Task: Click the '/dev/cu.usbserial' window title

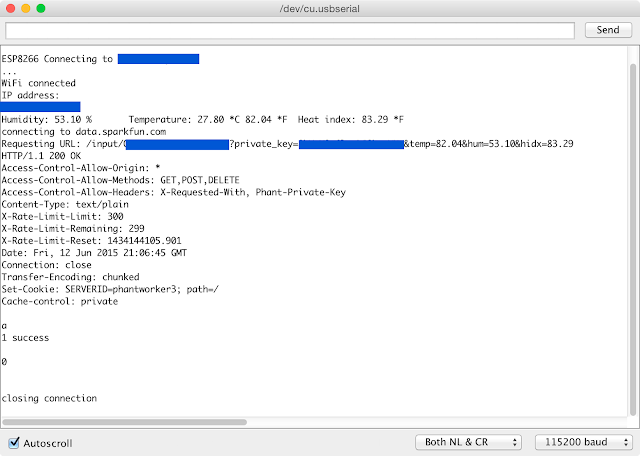Action: 320,9
